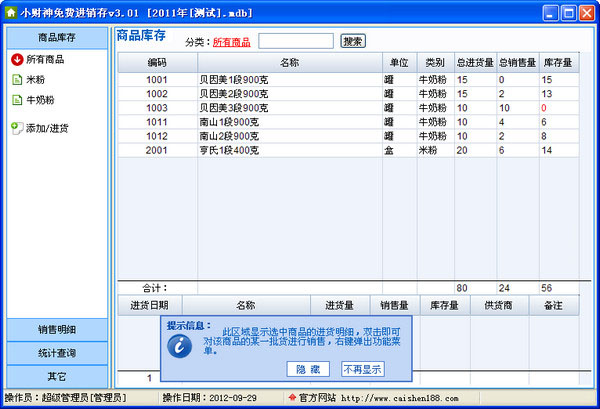This screenshot has height=409, width=600.
Task: Select the row 亨氏1段400克
Action: click(348, 150)
